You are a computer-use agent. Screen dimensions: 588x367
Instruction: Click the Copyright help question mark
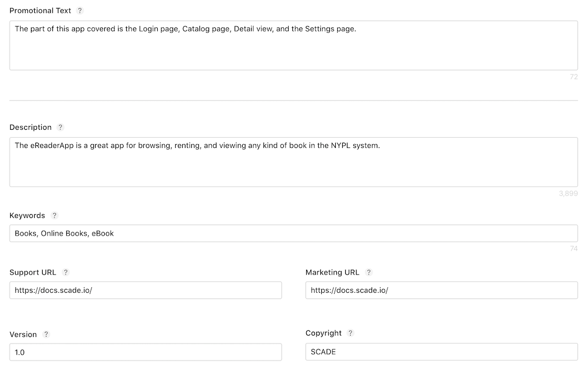click(x=351, y=333)
